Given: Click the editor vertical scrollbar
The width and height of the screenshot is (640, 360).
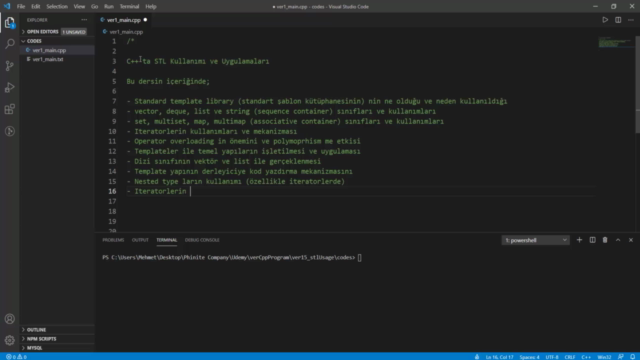Looking at the screenshot, I should [x=637, y=84].
